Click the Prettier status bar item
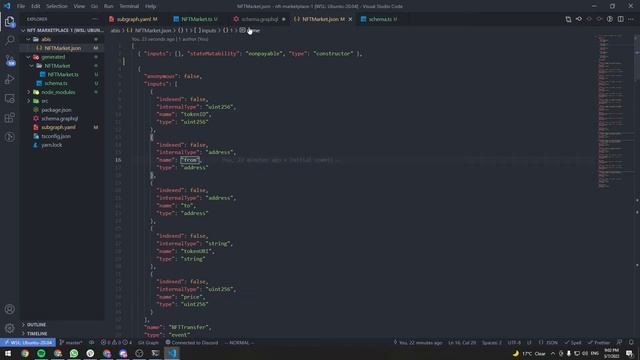640x360 pixels. [600, 342]
